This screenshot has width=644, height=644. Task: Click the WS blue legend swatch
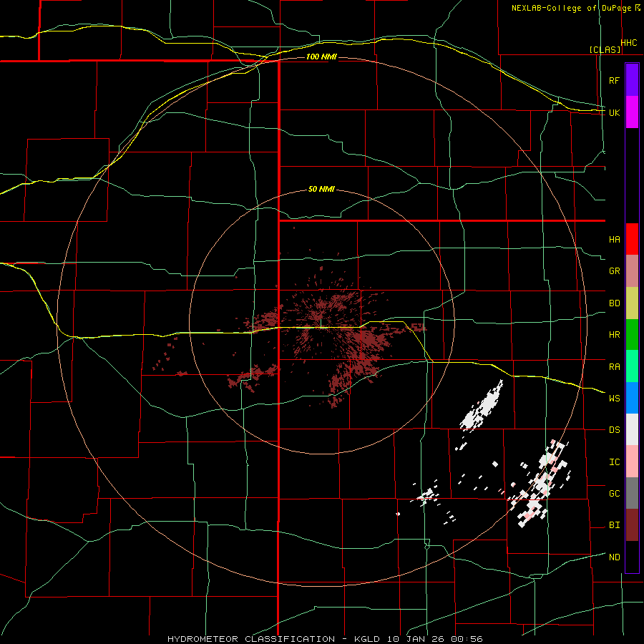pyautogui.click(x=632, y=398)
